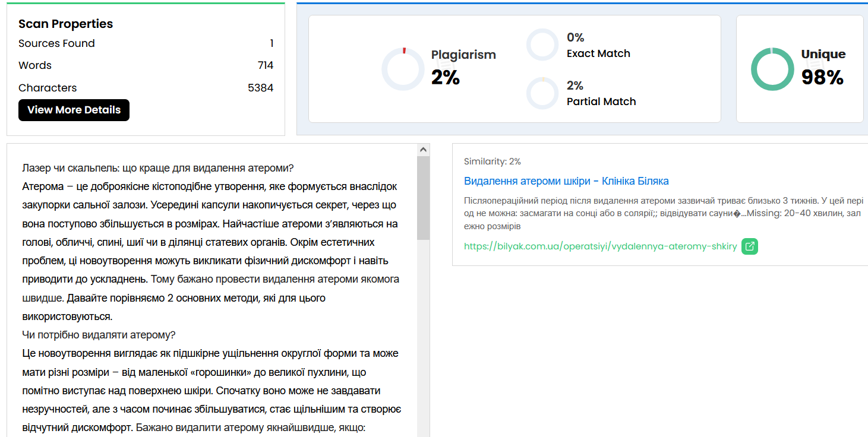Click the source snippet text about післяопераційний період
The width and height of the screenshot is (868, 437).
664,214
